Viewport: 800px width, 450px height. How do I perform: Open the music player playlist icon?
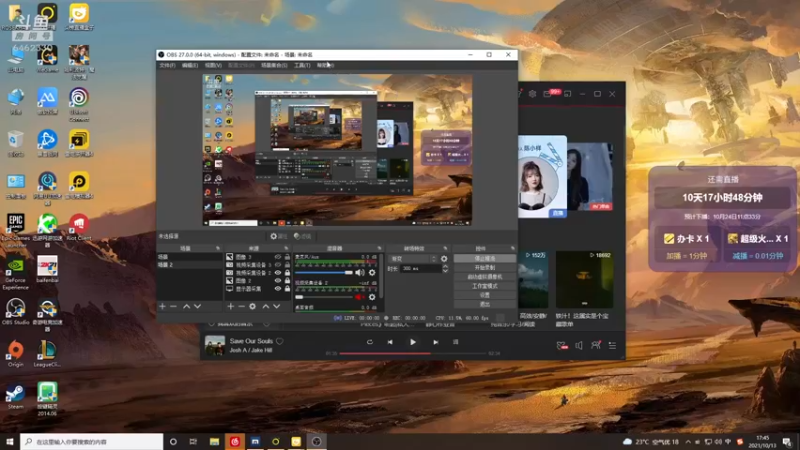point(612,345)
